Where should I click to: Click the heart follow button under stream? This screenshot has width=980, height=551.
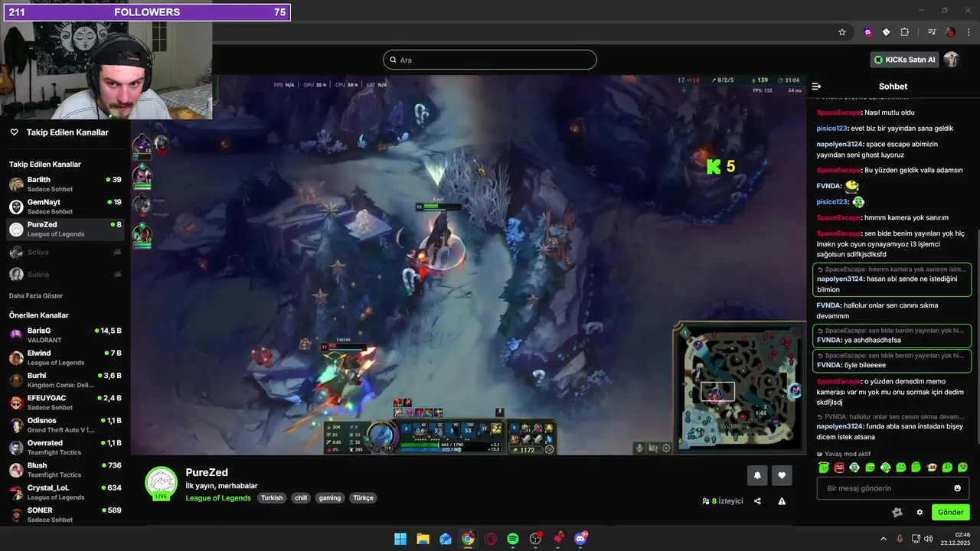782,475
